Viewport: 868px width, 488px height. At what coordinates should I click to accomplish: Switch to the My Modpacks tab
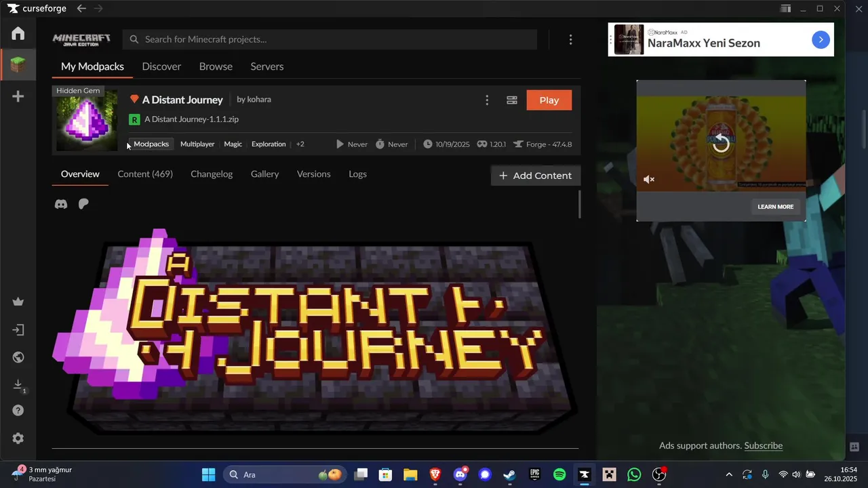point(92,66)
